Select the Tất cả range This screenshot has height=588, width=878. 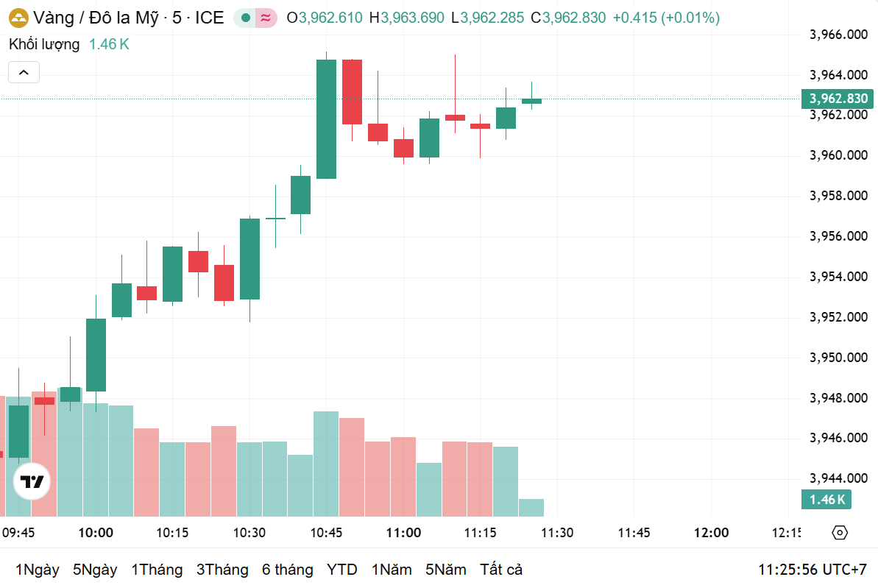click(501, 570)
